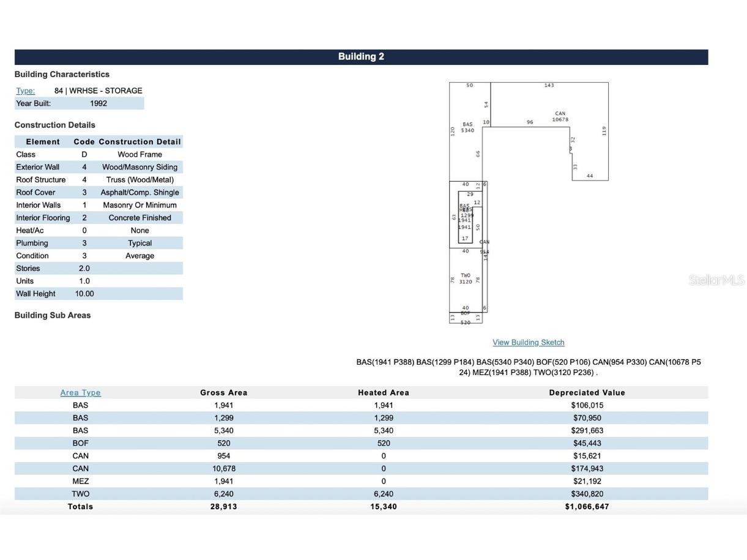Click the Building Sub Areas heading

click(53, 315)
